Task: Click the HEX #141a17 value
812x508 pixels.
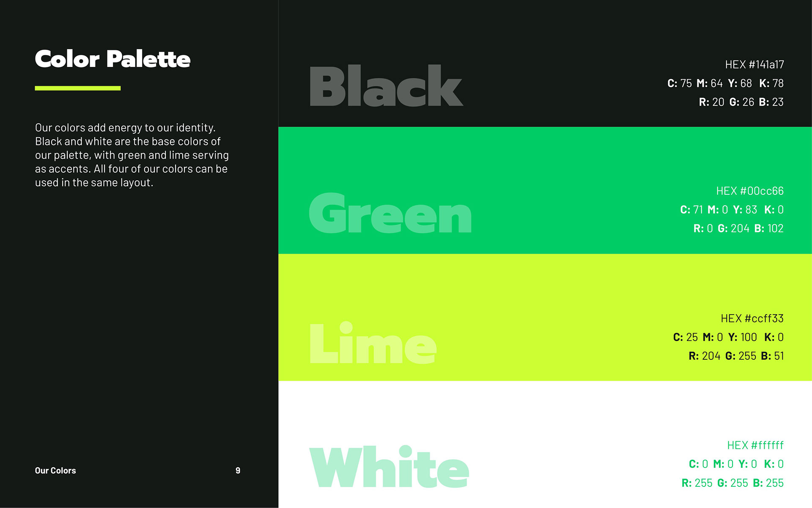Action: pyautogui.click(x=754, y=64)
